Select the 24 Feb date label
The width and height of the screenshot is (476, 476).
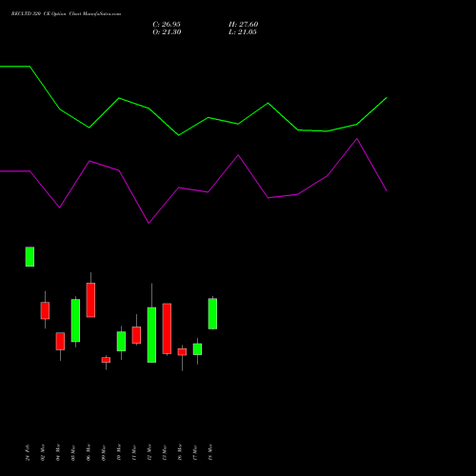click(x=28, y=452)
